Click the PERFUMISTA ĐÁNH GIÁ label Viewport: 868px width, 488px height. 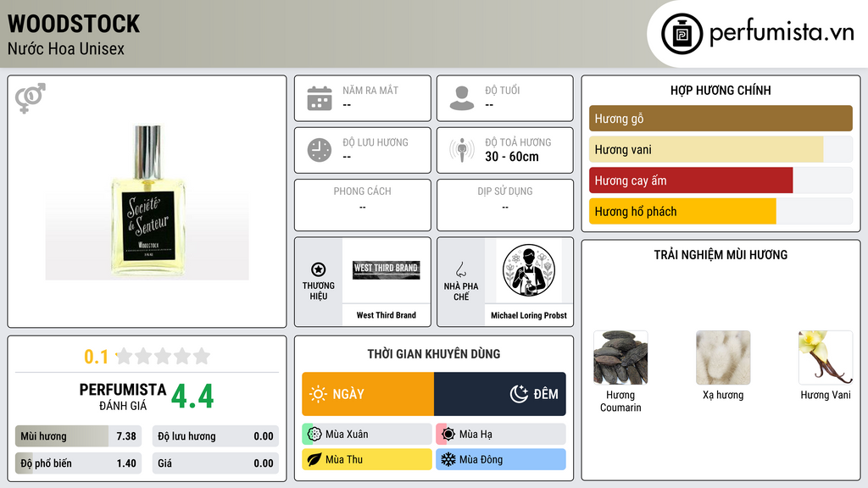(123, 396)
